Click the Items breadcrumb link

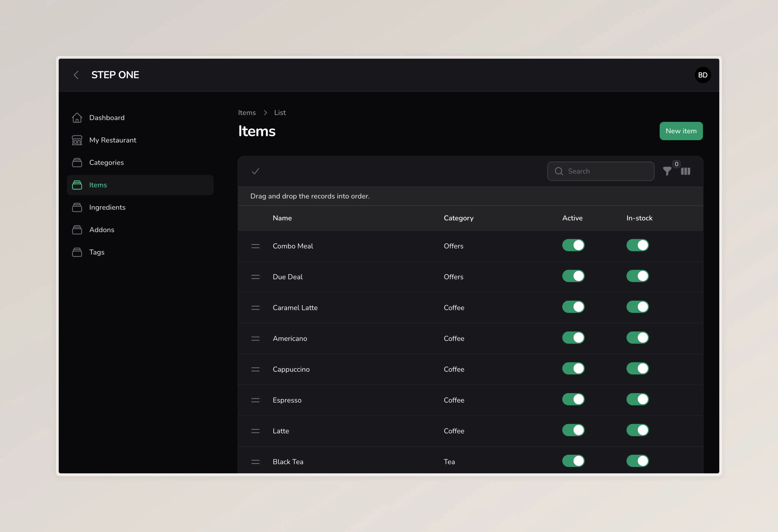pos(247,113)
